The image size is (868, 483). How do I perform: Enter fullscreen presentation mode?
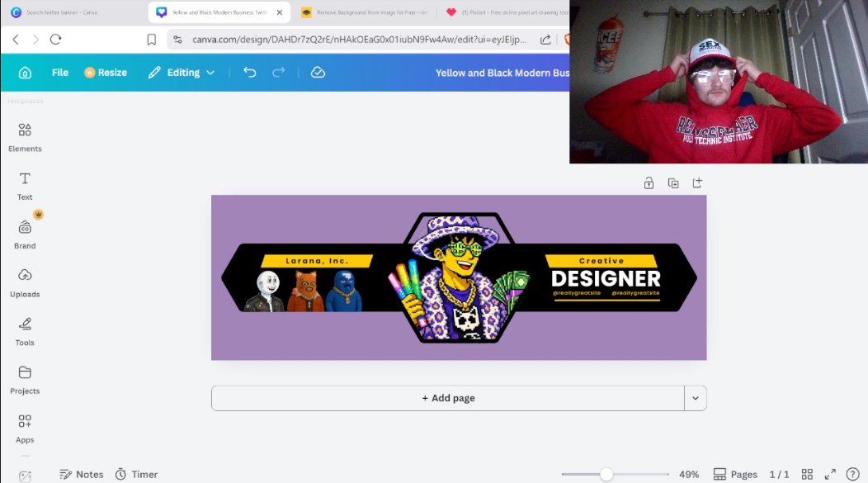point(830,474)
